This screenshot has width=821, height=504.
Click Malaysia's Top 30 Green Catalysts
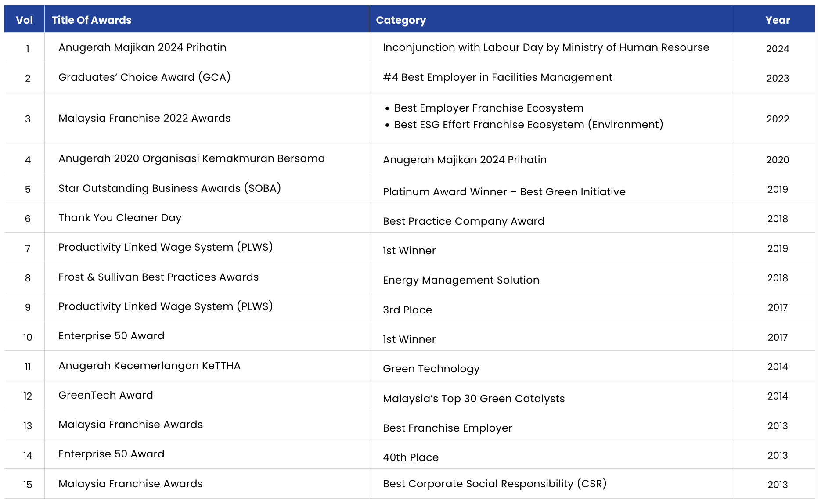coord(474,399)
